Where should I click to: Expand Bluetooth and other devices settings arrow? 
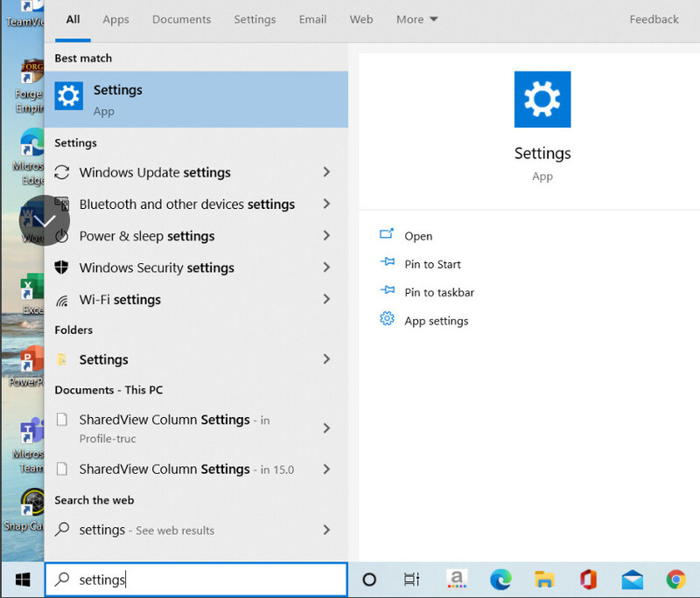(326, 205)
